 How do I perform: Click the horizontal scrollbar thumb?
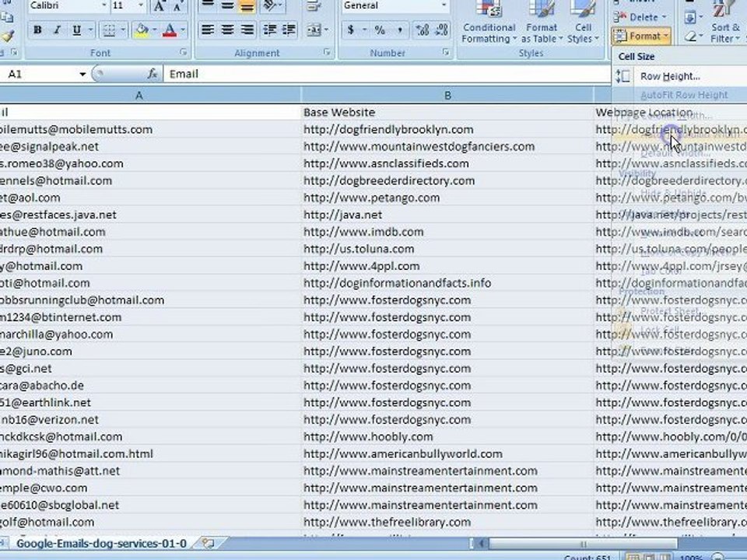[583, 544]
